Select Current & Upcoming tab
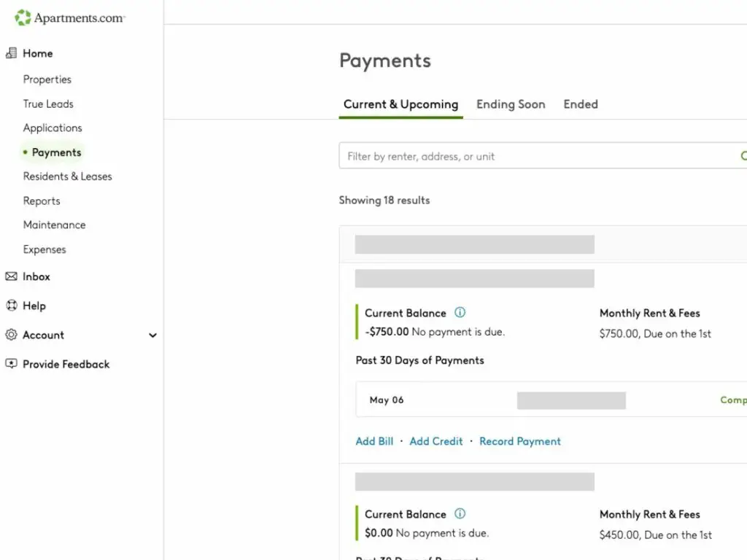The width and height of the screenshot is (747, 560). 400,104
